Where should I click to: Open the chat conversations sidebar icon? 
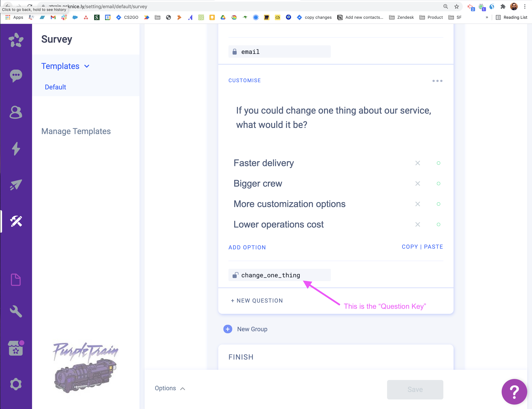coord(16,76)
